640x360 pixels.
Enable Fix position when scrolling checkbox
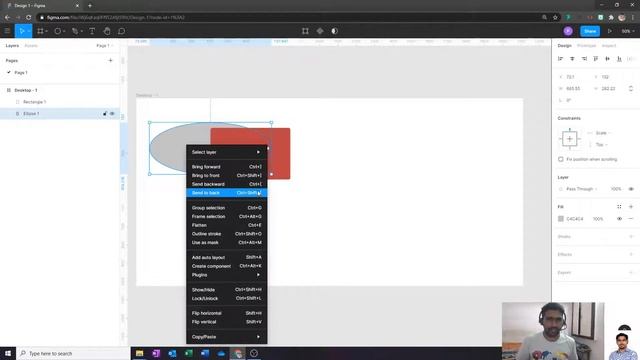561,159
